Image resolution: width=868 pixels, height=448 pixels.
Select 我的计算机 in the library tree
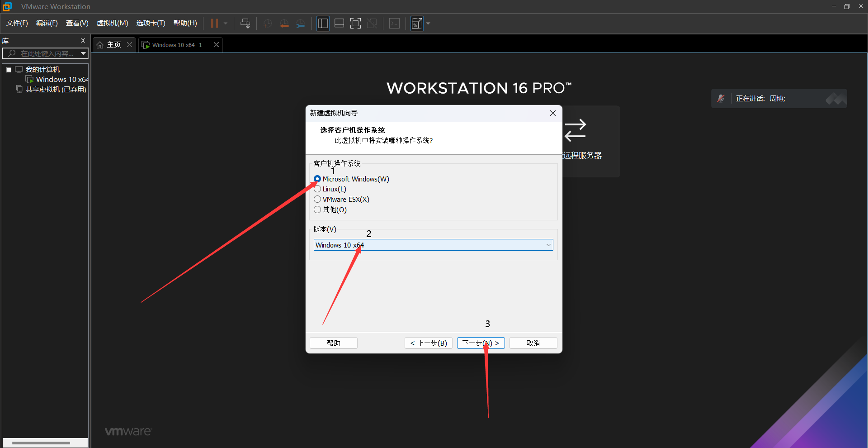42,69
